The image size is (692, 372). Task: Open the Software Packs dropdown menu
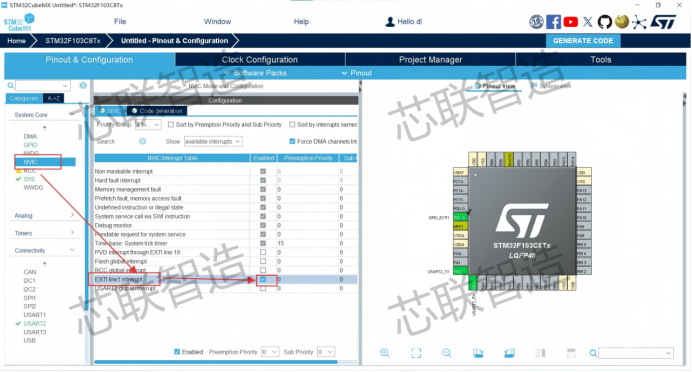click(256, 73)
